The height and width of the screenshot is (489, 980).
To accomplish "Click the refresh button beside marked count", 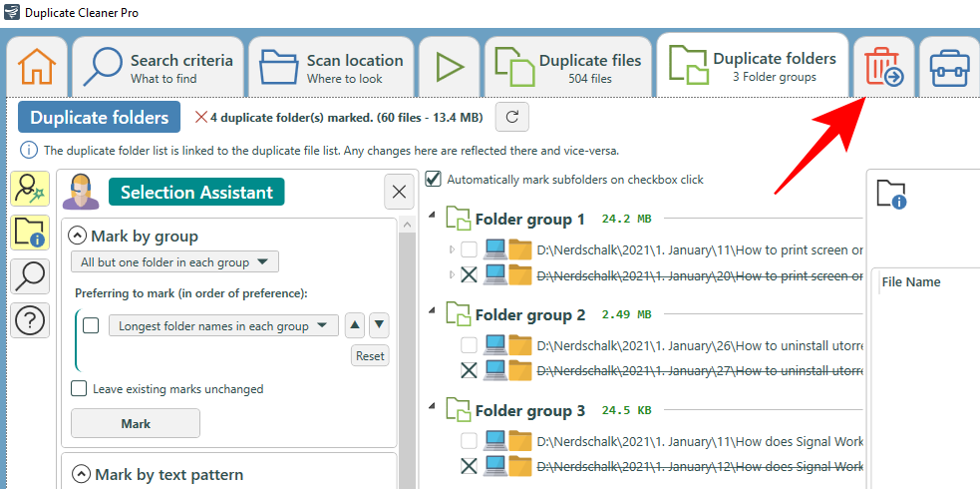I will (x=511, y=117).
